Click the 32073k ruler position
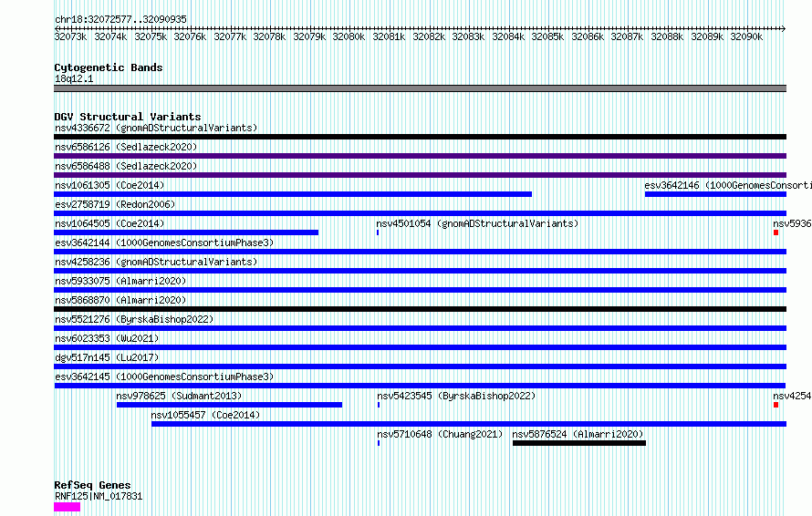 (70, 36)
